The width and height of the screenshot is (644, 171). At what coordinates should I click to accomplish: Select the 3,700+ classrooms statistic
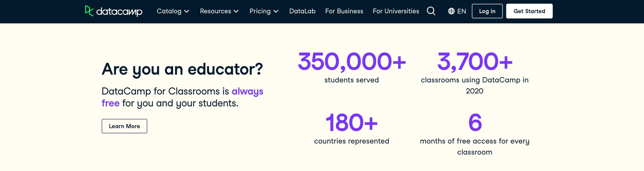pyautogui.click(x=474, y=61)
